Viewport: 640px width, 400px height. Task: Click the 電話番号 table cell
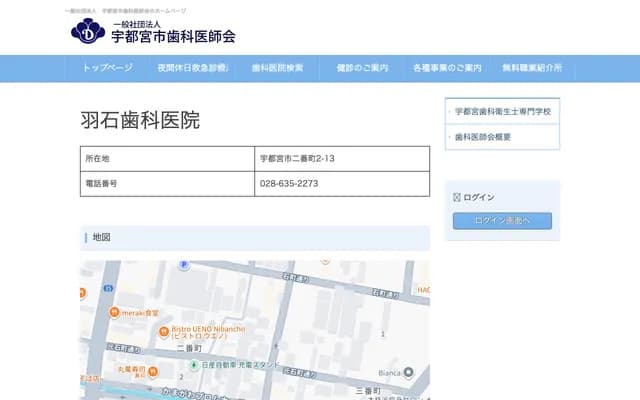click(x=167, y=184)
